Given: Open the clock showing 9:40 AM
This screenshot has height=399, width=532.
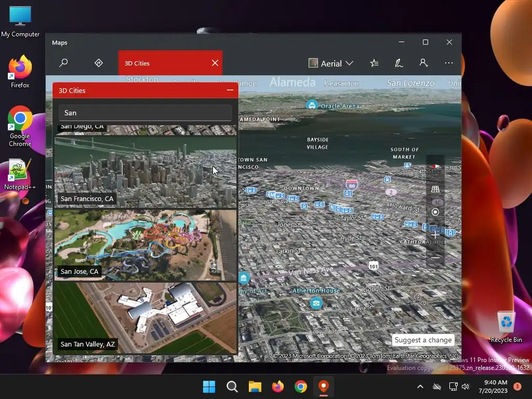Looking at the screenshot, I should (493, 387).
